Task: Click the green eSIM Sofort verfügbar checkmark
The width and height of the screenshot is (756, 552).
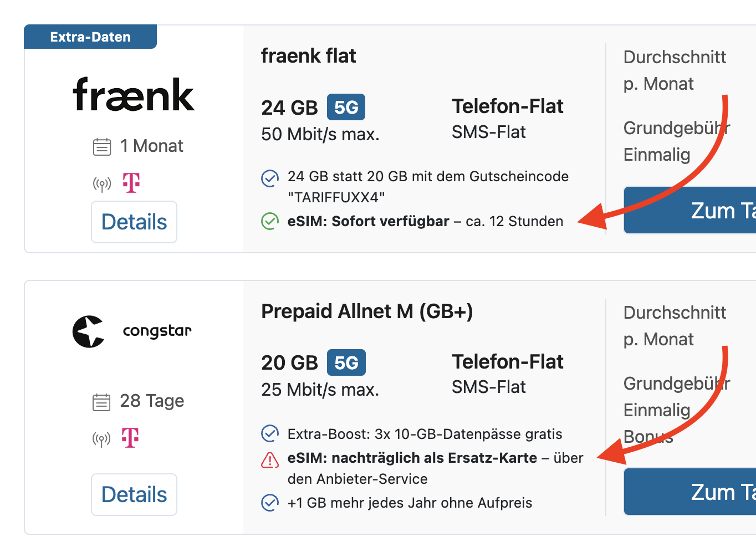Action: tap(270, 221)
